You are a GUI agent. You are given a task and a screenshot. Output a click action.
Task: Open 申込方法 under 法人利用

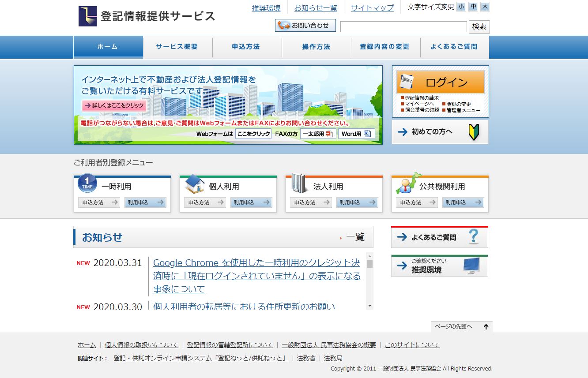[x=311, y=202]
